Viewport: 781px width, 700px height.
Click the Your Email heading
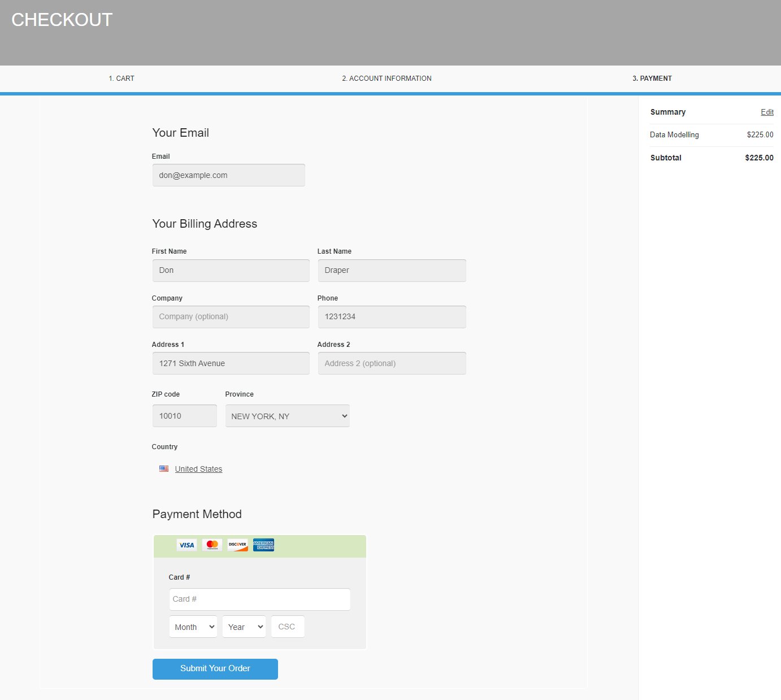pyautogui.click(x=181, y=133)
